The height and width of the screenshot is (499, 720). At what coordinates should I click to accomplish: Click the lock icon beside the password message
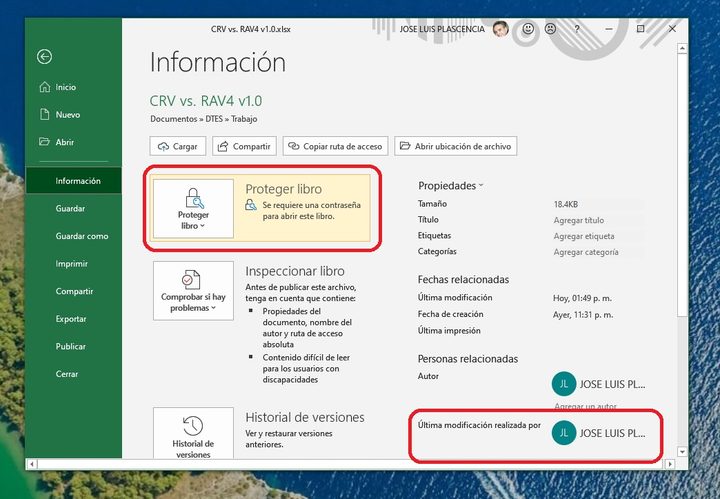251,205
